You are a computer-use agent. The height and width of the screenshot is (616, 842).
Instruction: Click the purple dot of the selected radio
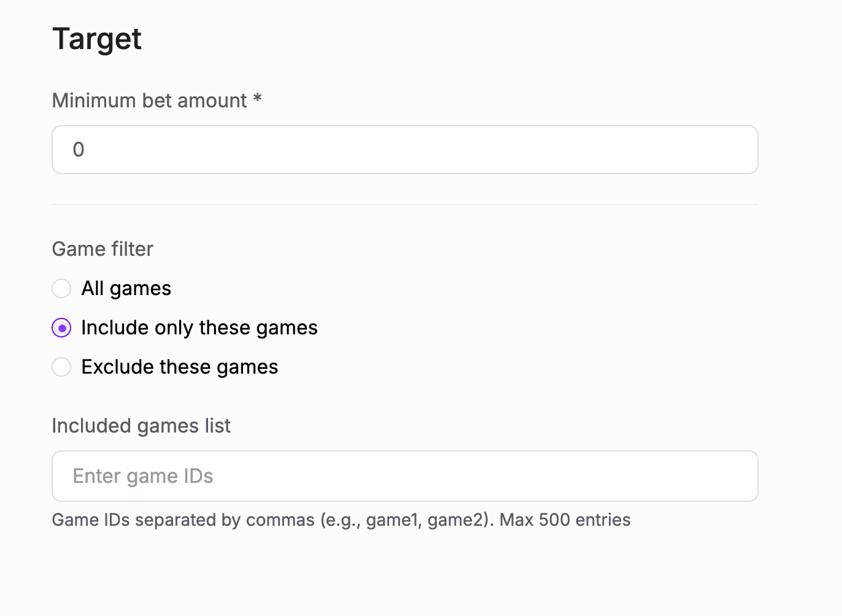click(61, 328)
